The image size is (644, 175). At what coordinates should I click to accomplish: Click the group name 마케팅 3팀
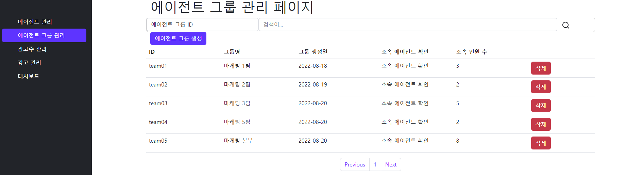pyautogui.click(x=237, y=103)
